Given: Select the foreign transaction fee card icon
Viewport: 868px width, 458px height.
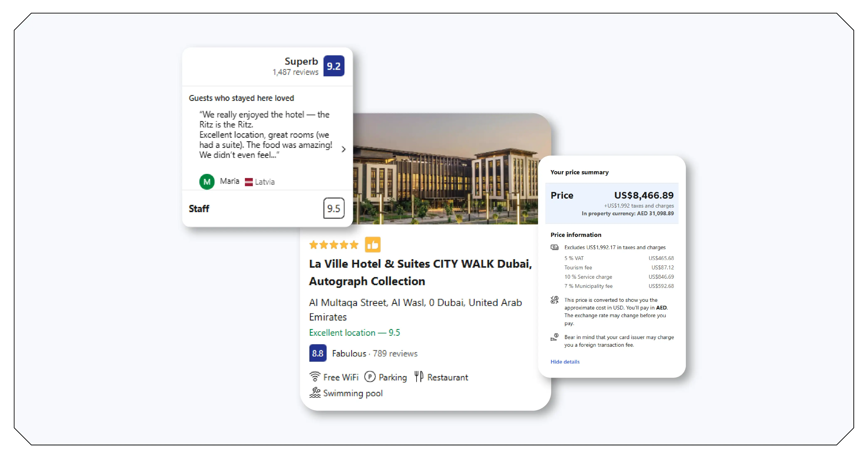Looking at the screenshot, I should click(554, 338).
